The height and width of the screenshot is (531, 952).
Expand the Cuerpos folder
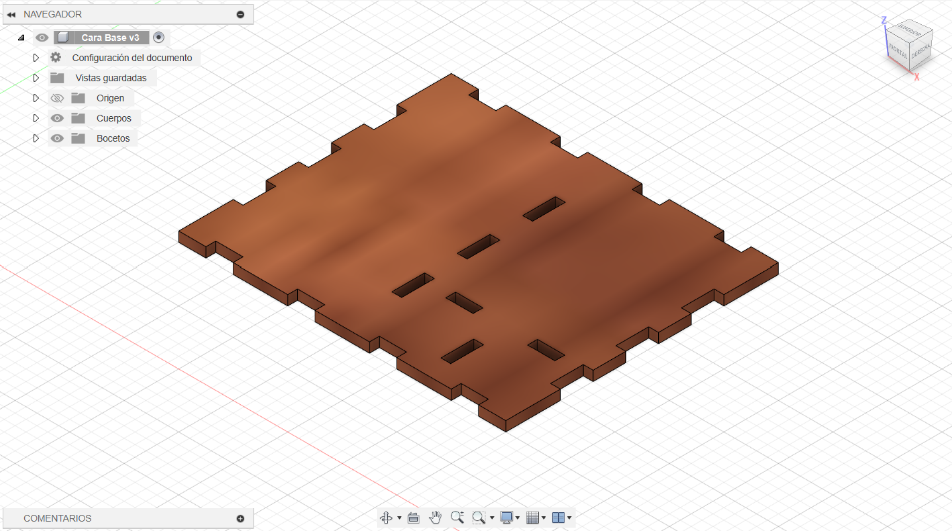(x=36, y=118)
